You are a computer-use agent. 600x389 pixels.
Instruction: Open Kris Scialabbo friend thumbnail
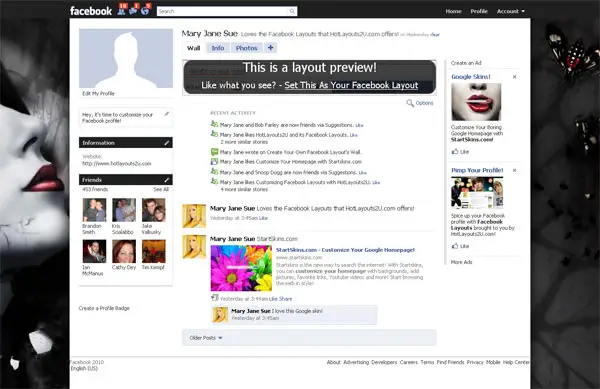[x=124, y=210]
